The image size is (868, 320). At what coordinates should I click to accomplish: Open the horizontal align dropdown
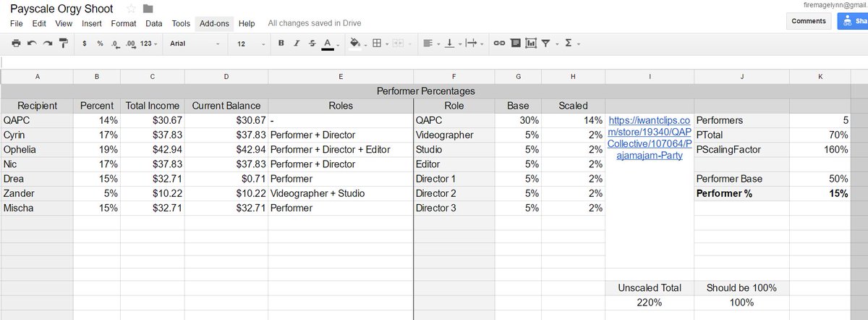[430, 43]
